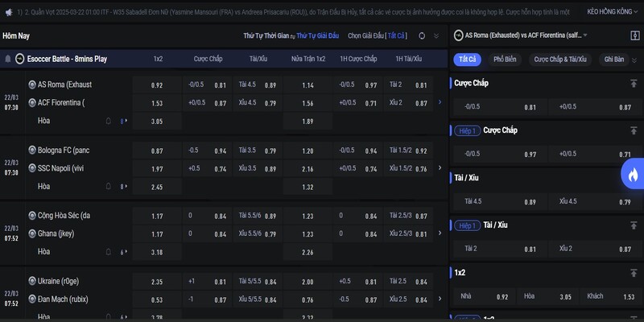Select the Cược Chấp & Tài/Xỉu tab
Screen dimensions: 644x322
point(561,60)
